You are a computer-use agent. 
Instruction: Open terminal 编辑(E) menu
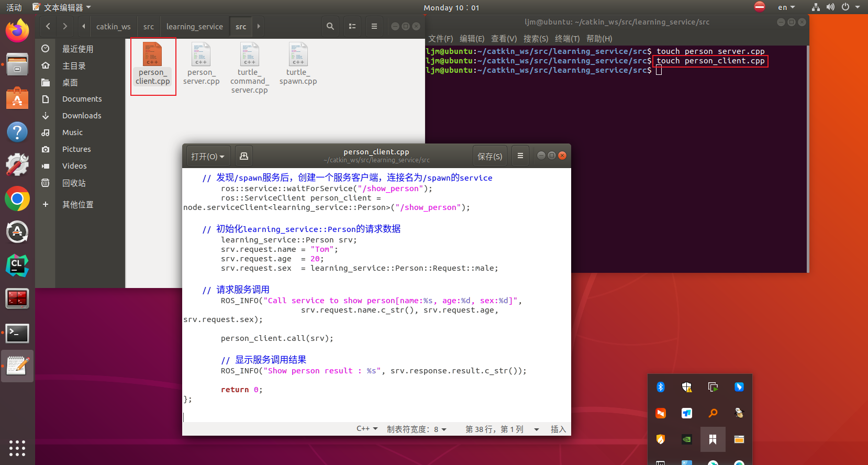pyautogui.click(x=472, y=39)
